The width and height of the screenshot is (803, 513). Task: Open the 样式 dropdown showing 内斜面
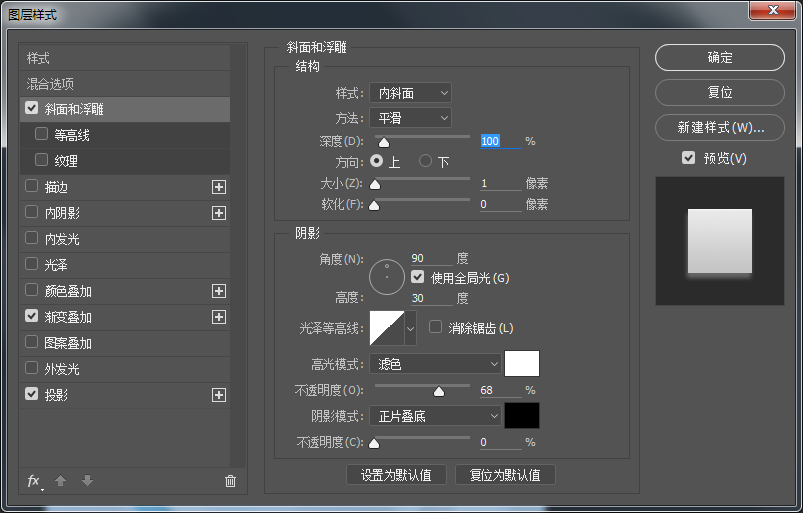click(410, 93)
